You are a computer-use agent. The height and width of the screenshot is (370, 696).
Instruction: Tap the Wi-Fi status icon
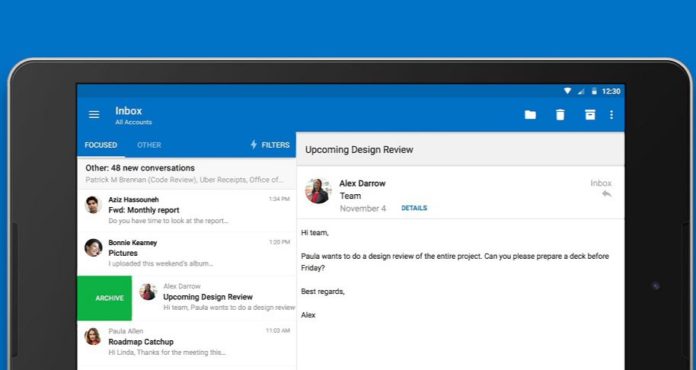[x=567, y=91]
